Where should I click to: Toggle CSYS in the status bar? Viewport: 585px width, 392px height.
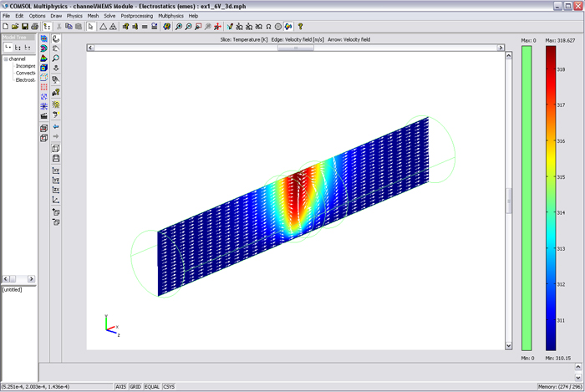(x=169, y=387)
